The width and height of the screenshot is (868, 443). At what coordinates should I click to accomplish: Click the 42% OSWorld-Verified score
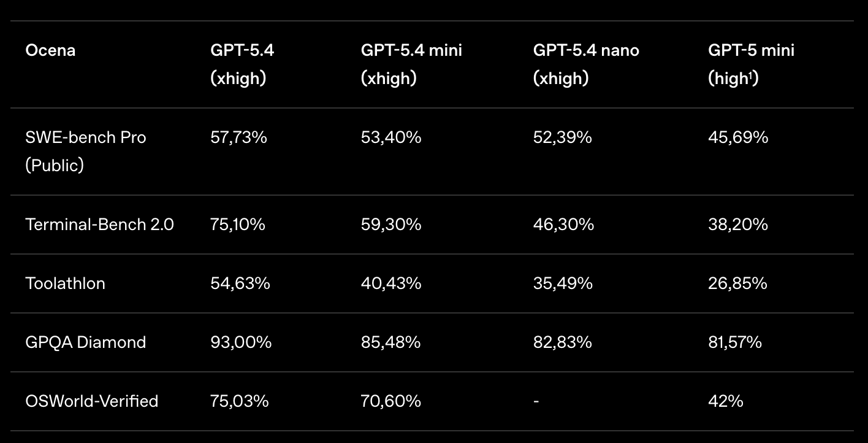tap(725, 401)
